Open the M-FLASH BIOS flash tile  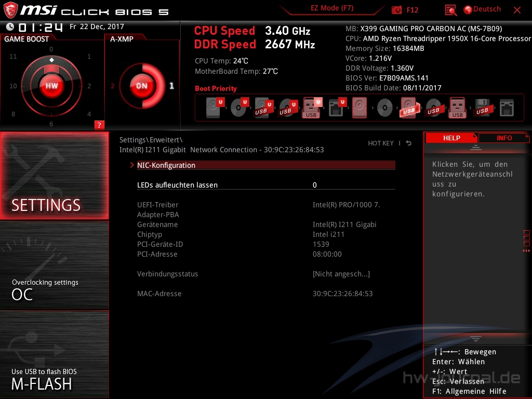[x=54, y=354]
